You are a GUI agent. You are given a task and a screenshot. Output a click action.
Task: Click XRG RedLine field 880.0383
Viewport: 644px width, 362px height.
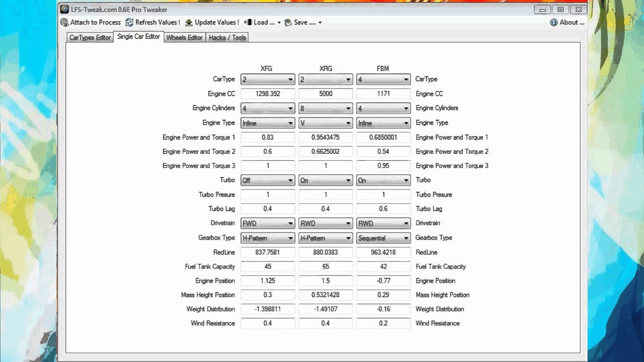coord(326,252)
